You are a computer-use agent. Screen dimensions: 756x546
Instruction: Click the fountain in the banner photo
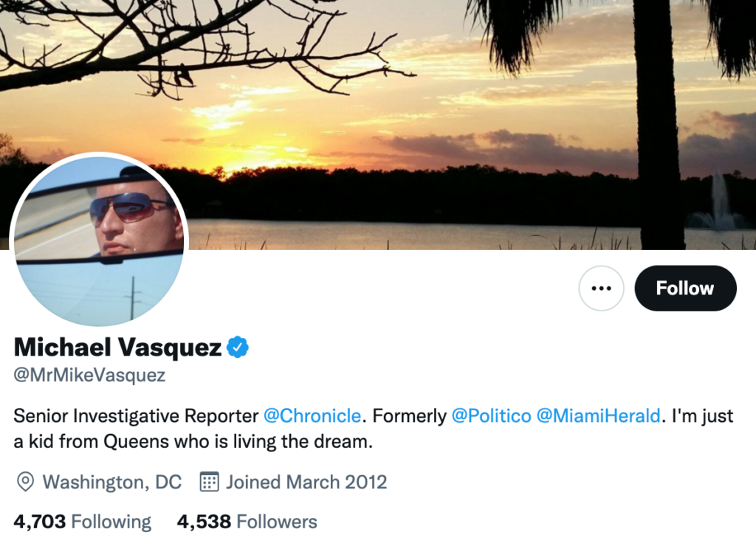pos(715,203)
